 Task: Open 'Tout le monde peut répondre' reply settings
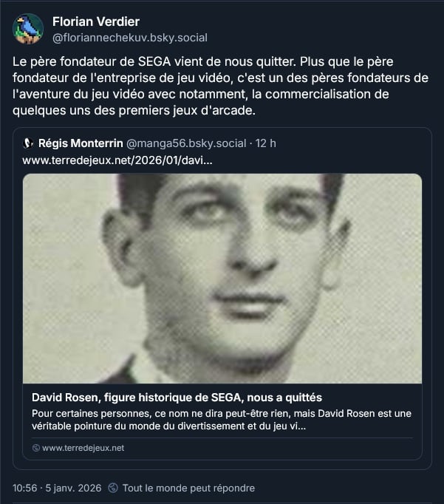pyautogui.click(x=188, y=488)
